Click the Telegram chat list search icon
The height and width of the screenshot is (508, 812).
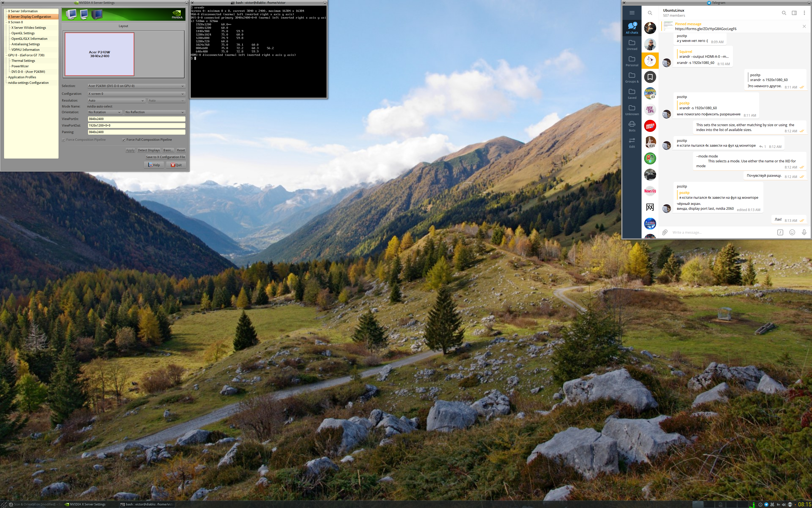650,13
